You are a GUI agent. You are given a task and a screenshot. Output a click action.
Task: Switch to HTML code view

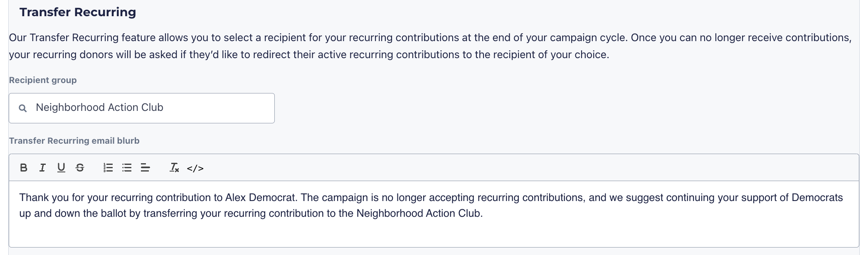(195, 168)
